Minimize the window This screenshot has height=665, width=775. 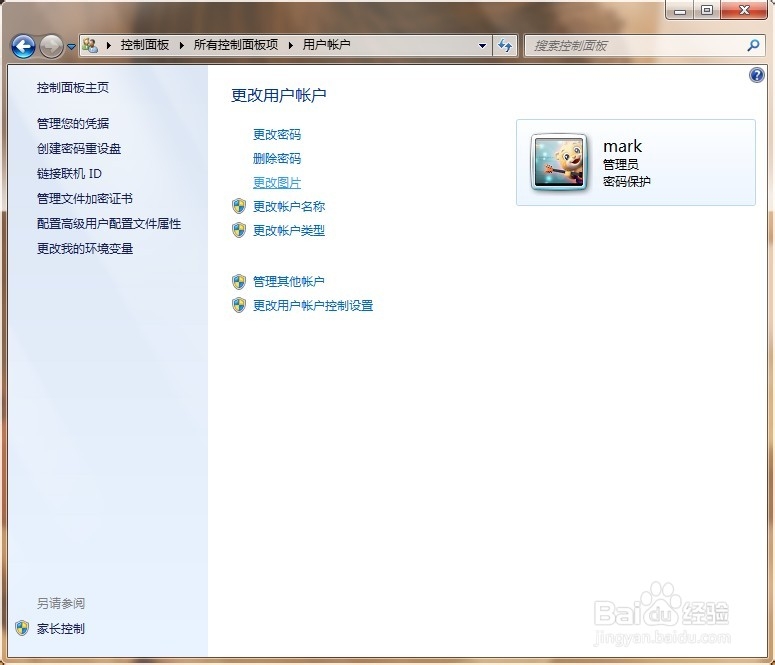pyautogui.click(x=681, y=10)
